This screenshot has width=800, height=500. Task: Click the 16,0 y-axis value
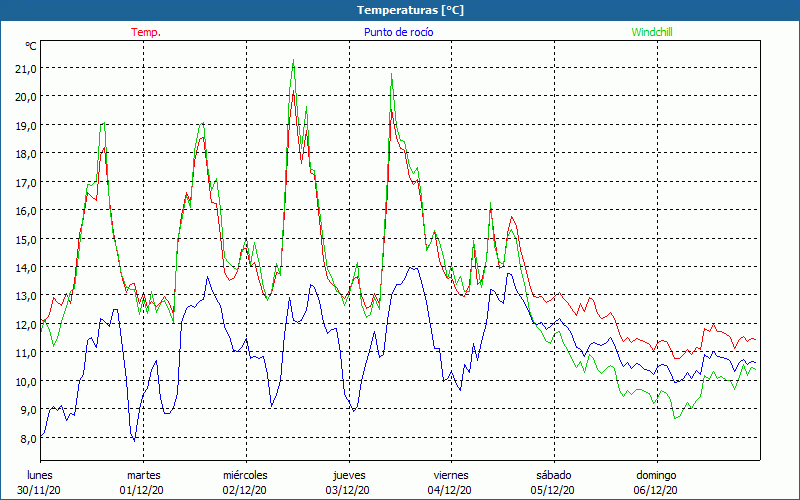coord(26,210)
